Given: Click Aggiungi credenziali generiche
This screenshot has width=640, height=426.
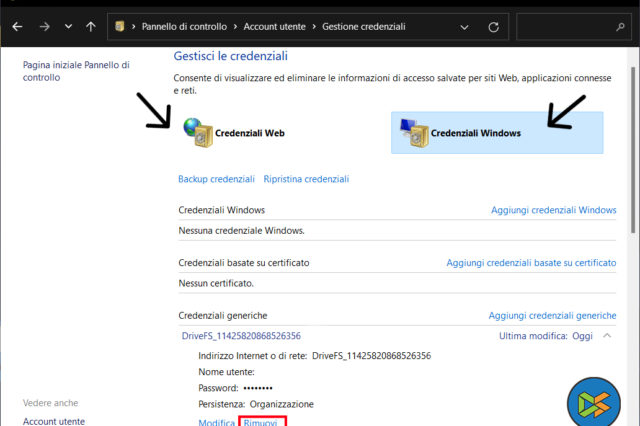Looking at the screenshot, I should coord(552,315).
